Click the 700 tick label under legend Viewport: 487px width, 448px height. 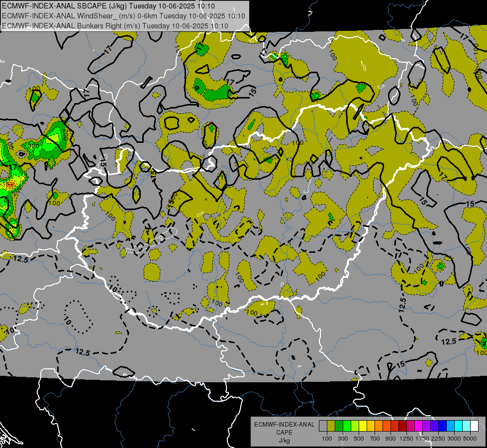point(375,439)
